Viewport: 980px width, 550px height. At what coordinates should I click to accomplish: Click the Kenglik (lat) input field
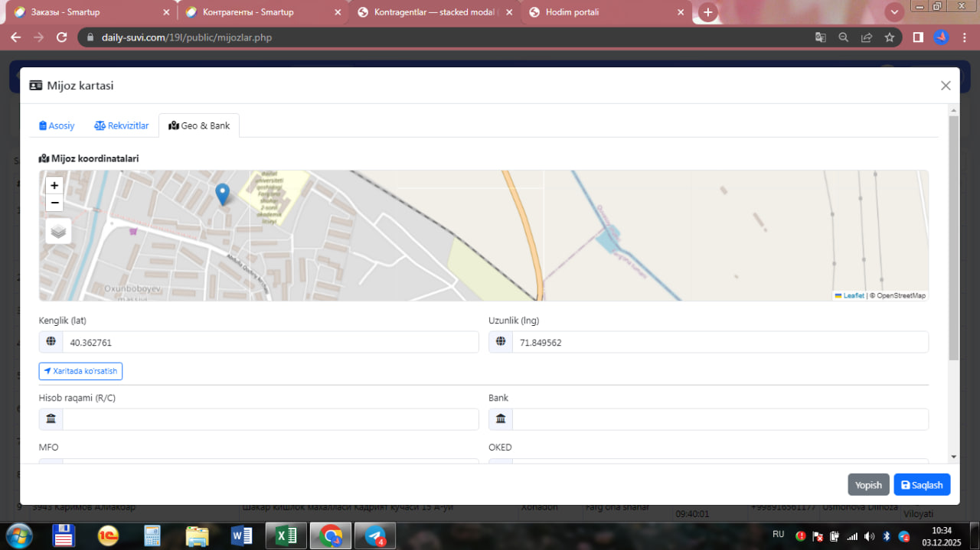[269, 343]
